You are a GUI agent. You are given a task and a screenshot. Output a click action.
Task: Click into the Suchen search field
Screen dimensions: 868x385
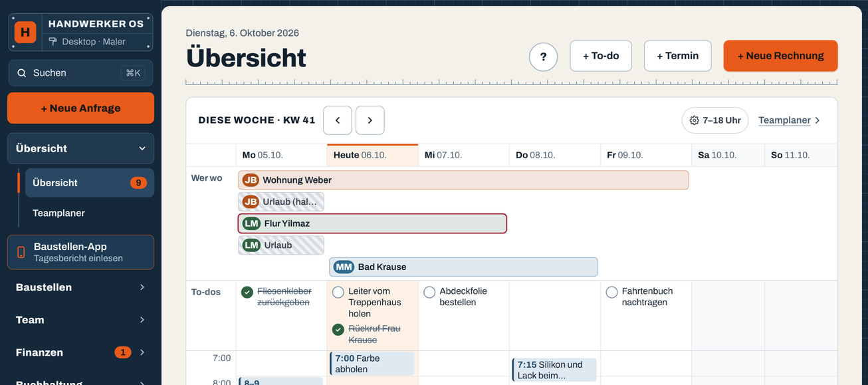[x=80, y=73]
